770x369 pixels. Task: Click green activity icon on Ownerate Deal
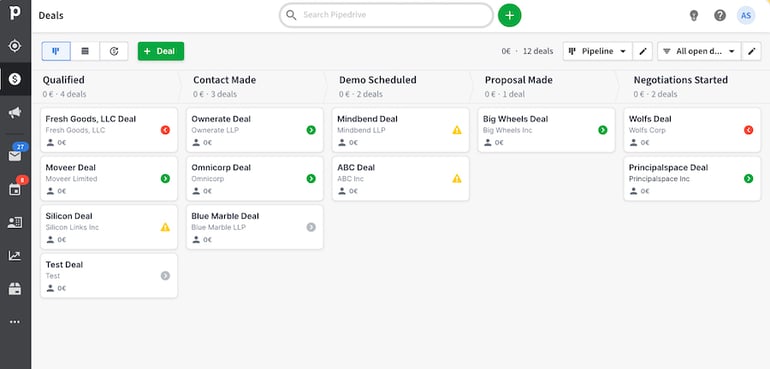coord(311,130)
